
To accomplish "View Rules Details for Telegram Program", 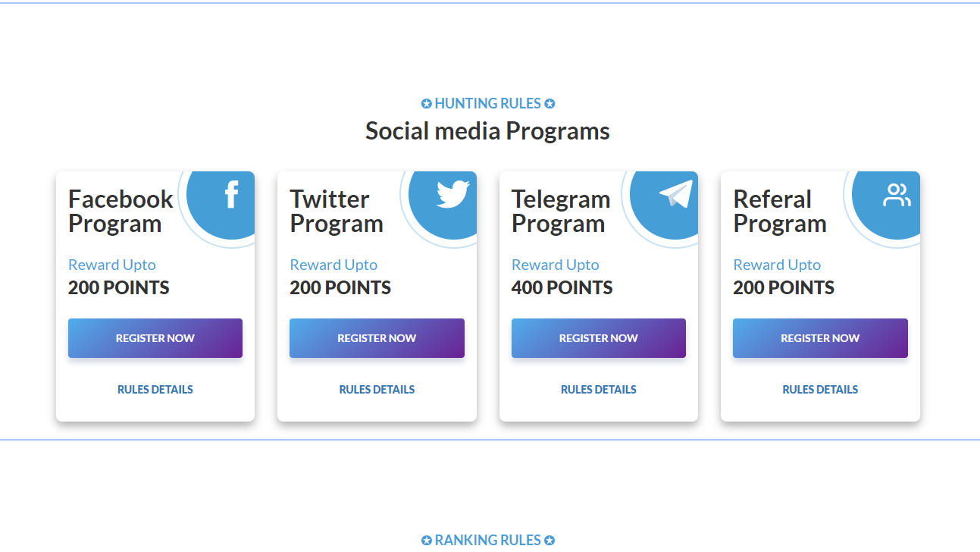I will [x=599, y=390].
